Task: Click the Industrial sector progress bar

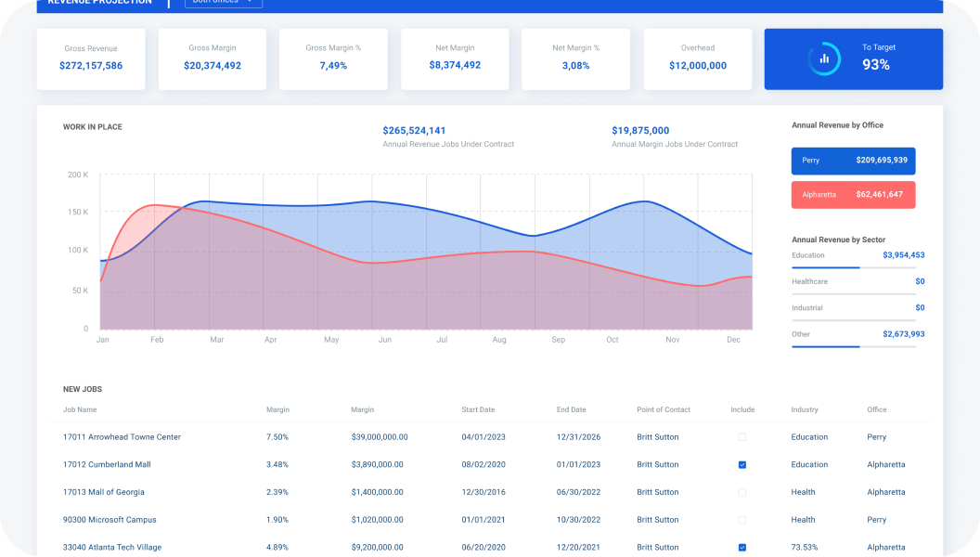Action: pos(853,320)
